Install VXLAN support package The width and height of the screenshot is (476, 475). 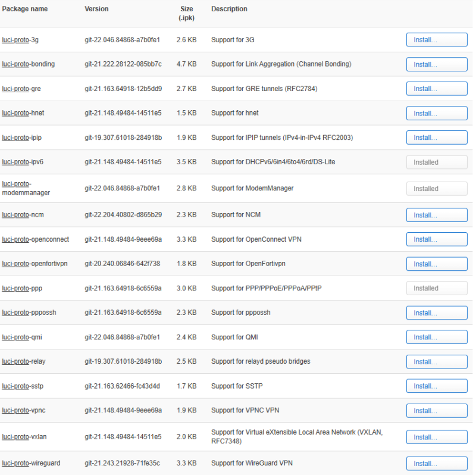pyautogui.click(x=436, y=437)
